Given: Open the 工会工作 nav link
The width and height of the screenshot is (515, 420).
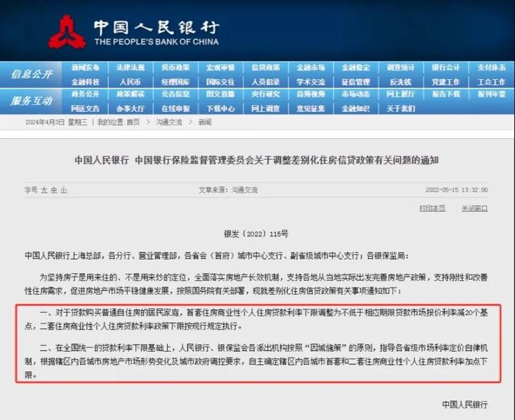Looking at the screenshot, I should coord(491,82).
